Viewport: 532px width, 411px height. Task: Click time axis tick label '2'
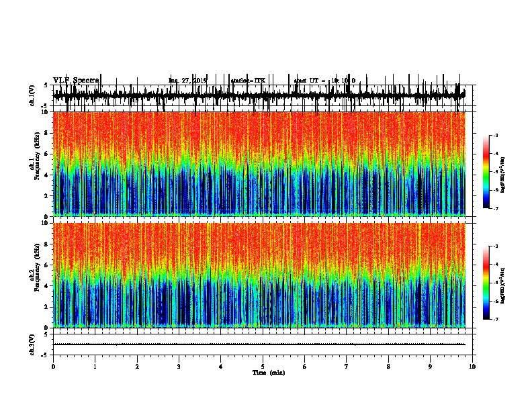[x=137, y=367]
